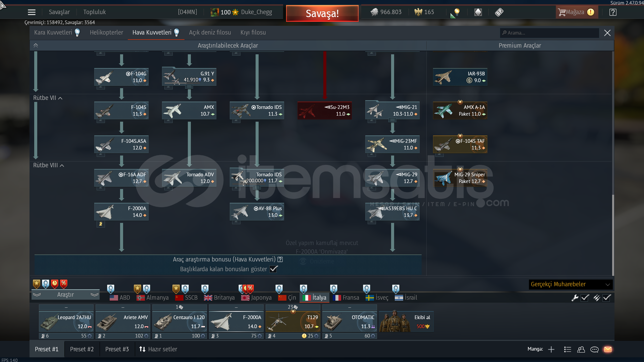Open the Mağaza shop button
The height and width of the screenshot is (362, 644).
(577, 12)
